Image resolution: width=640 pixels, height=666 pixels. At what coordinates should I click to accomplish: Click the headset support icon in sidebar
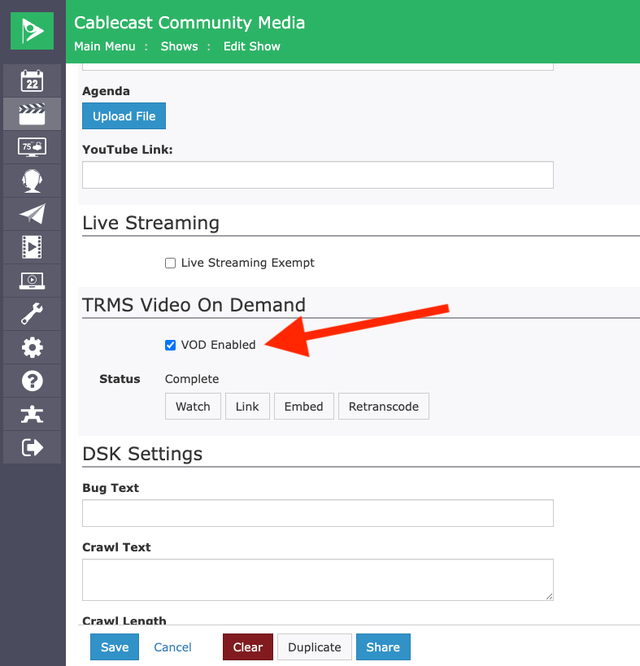pos(32,181)
